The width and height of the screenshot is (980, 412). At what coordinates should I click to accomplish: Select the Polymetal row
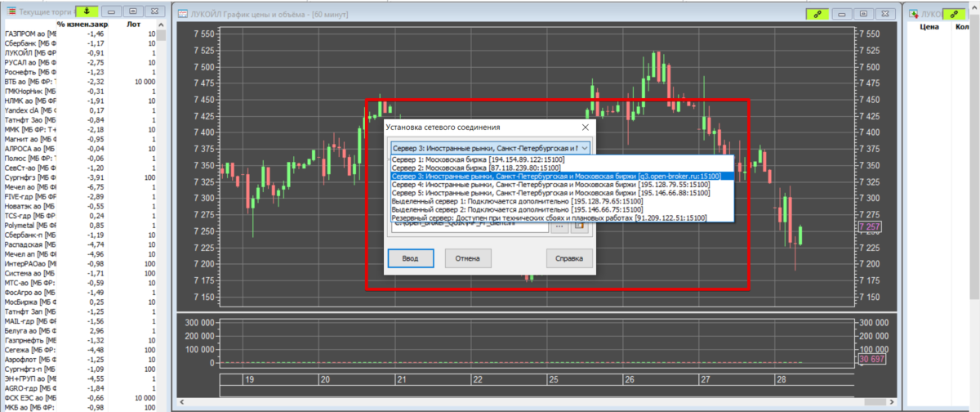point(80,225)
